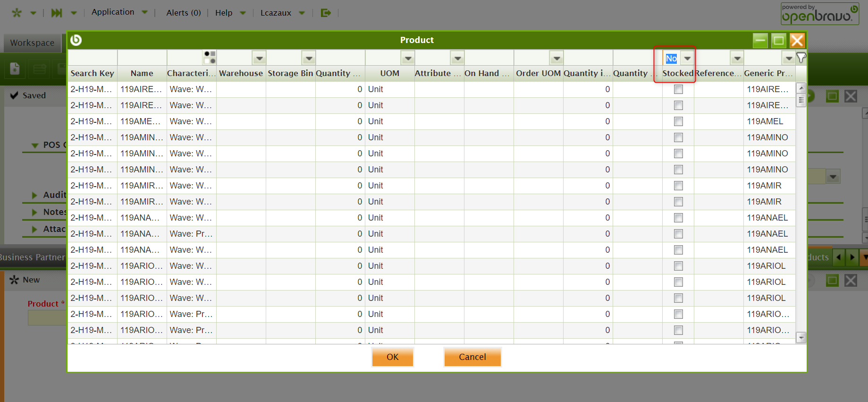The image size is (868, 402).
Task: Open the Application menu
Action: click(113, 12)
